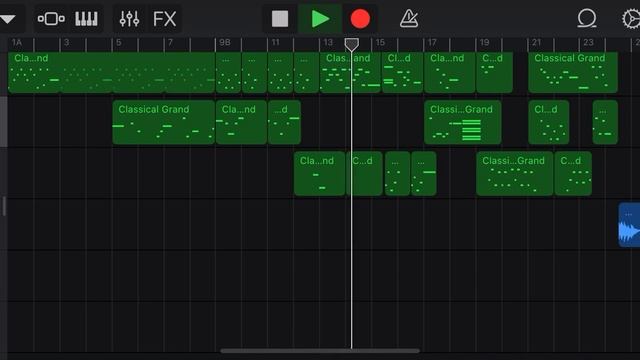640x360 pixels.
Task: Select second track's '...d' region at bar 11
Action: [x=284, y=122]
